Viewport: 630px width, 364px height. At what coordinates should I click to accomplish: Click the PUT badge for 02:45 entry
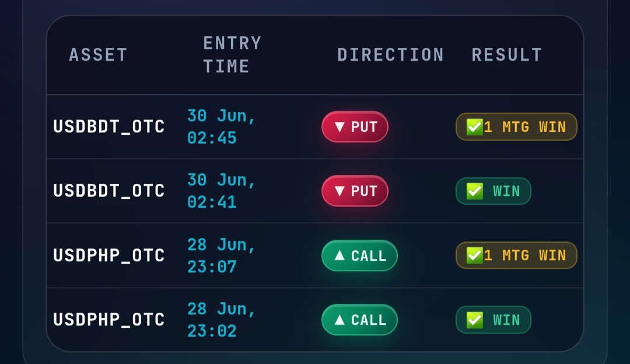[355, 127]
